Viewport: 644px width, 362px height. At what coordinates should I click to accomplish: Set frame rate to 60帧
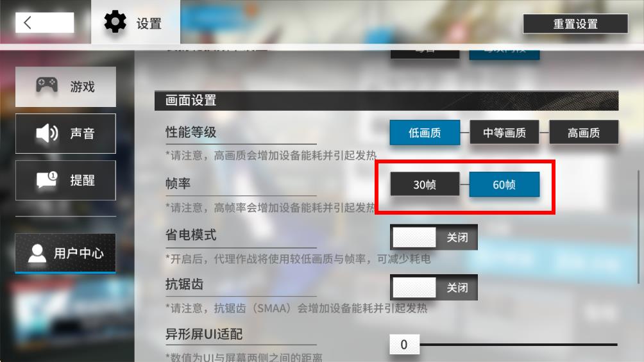[504, 185]
